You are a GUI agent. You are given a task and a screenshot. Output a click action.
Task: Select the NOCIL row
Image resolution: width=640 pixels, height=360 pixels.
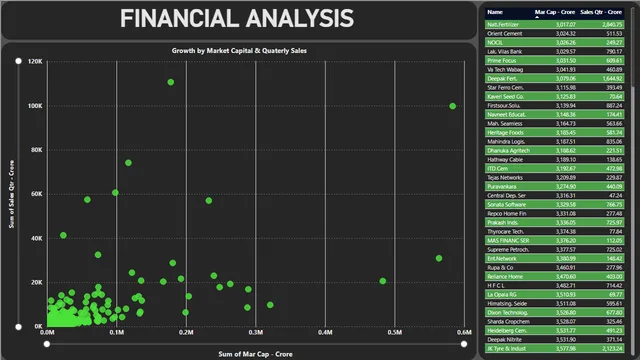pos(554,42)
